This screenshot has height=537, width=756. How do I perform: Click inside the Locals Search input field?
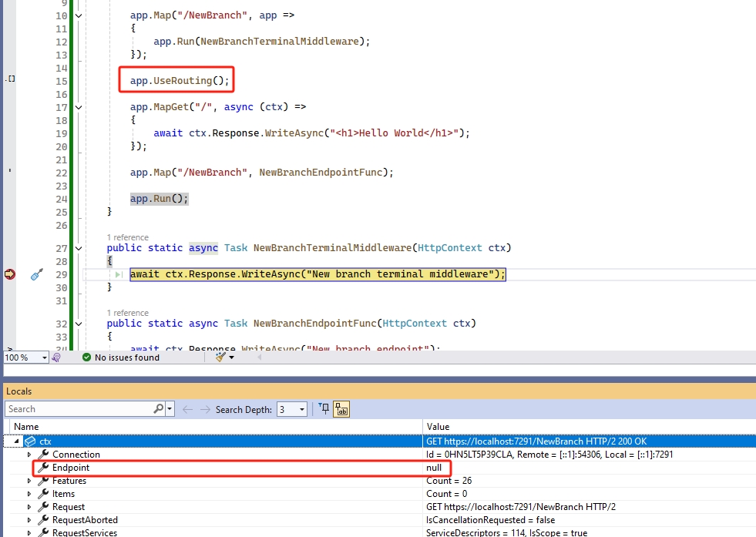[x=77, y=408]
